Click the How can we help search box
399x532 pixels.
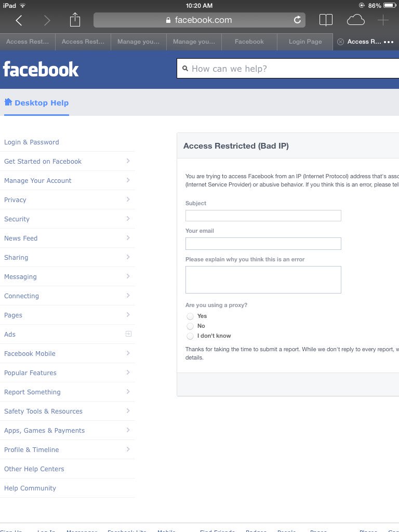[x=288, y=69]
